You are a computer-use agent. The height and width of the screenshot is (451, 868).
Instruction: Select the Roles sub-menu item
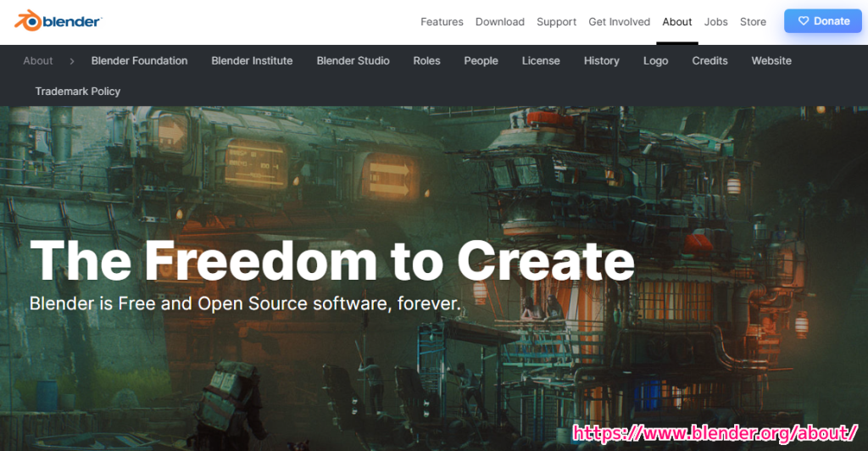[426, 61]
